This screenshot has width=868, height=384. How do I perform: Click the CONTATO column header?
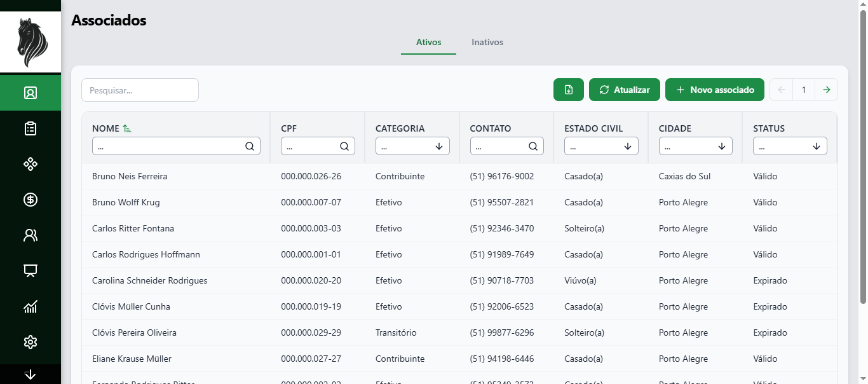click(x=491, y=128)
